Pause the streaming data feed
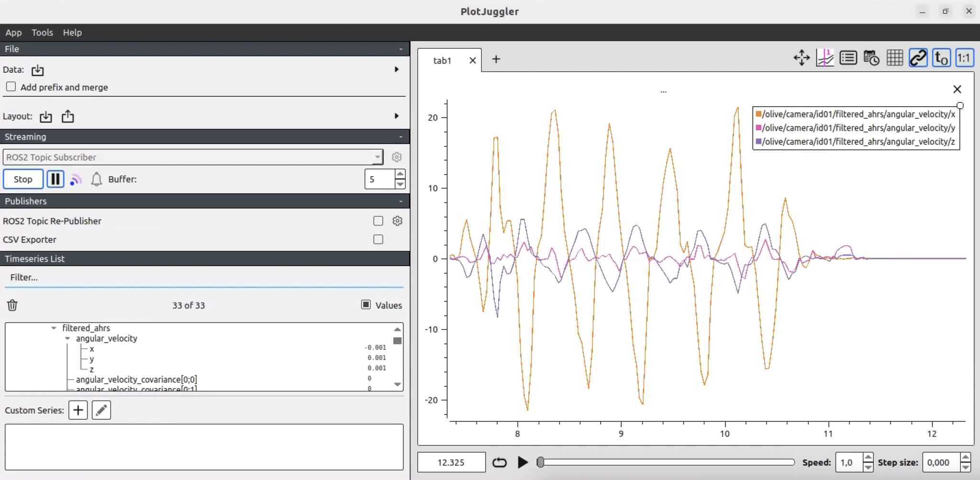 [x=55, y=179]
